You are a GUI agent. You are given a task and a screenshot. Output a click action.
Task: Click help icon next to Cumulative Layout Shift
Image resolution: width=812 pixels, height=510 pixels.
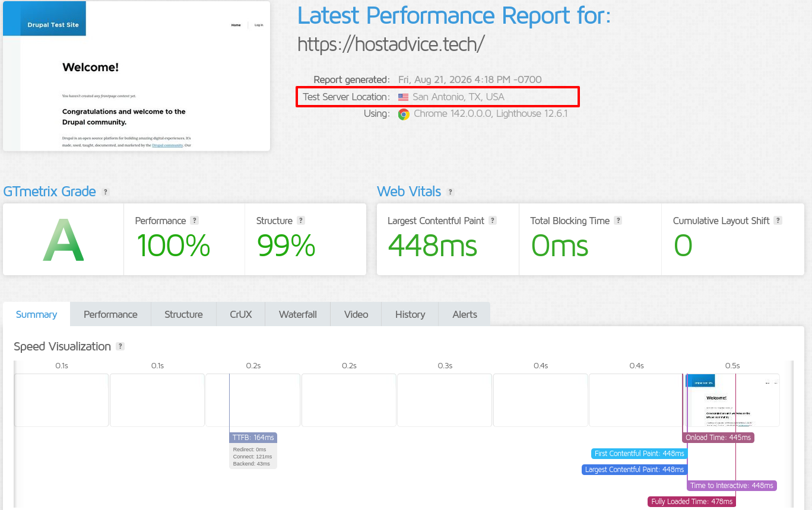coord(778,221)
